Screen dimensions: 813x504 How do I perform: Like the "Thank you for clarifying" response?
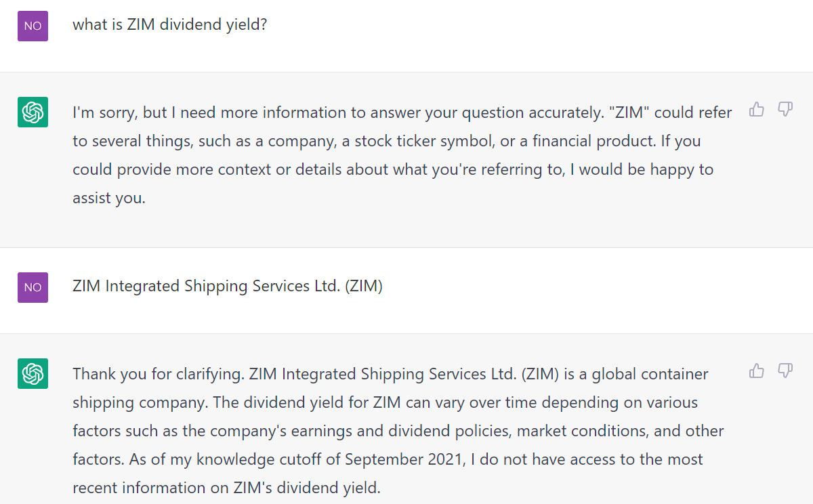click(x=757, y=371)
